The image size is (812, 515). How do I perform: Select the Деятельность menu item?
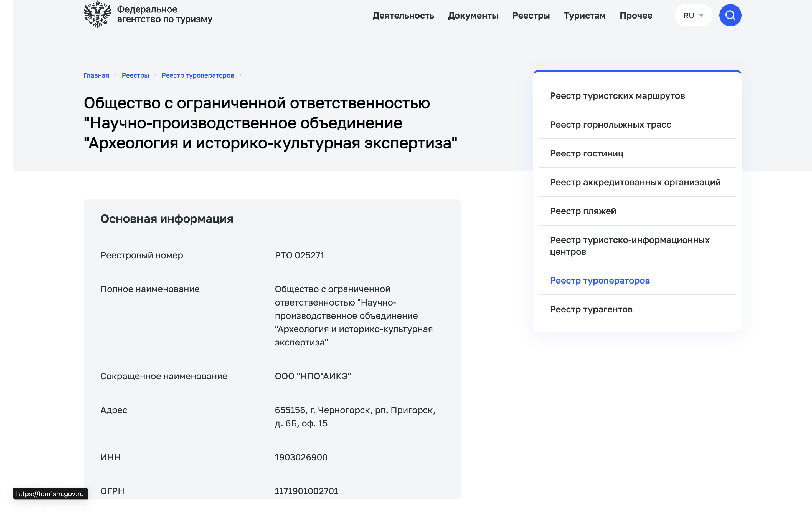tap(403, 16)
